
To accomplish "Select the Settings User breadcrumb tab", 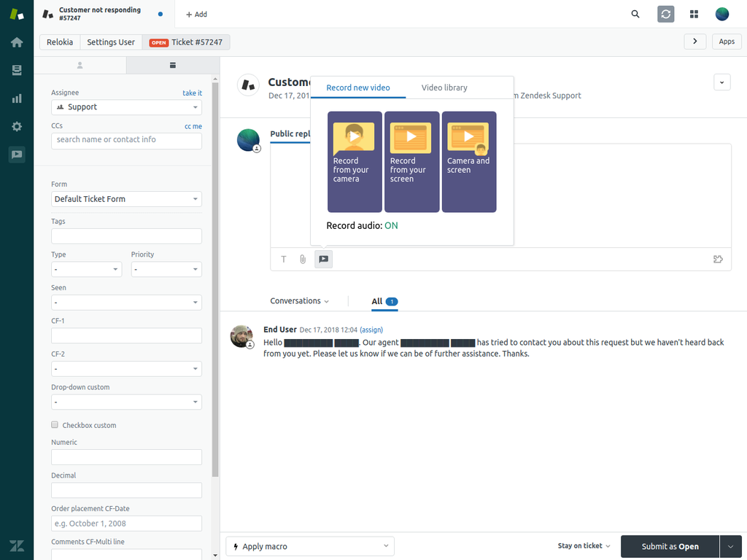I will (111, 42).
